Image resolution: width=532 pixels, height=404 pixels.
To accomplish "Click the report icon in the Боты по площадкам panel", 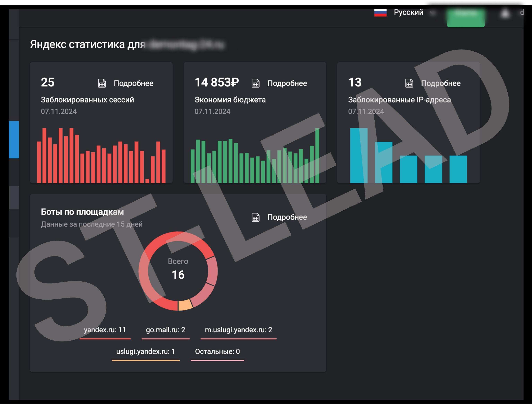I will 255,217.
